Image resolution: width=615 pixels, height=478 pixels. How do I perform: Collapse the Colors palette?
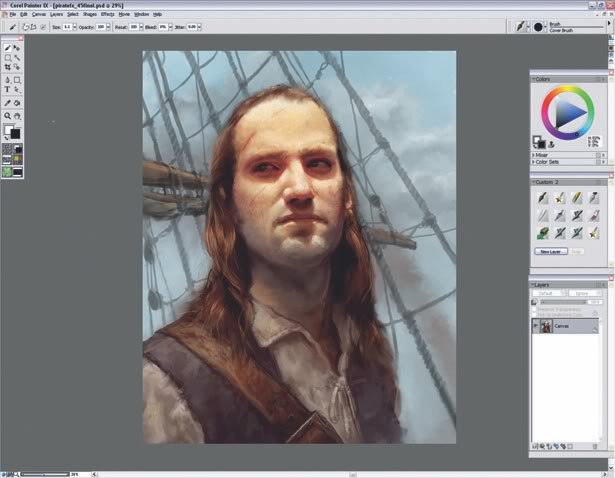(533, 79)
